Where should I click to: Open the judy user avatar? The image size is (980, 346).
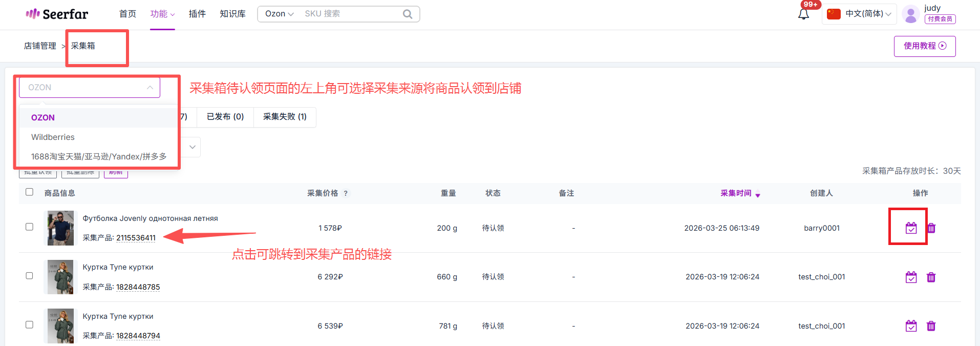click(x=910, y=14)
